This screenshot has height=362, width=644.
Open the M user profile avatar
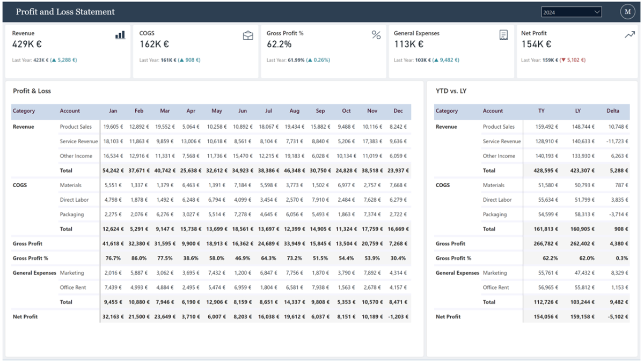tap(627, 11)
